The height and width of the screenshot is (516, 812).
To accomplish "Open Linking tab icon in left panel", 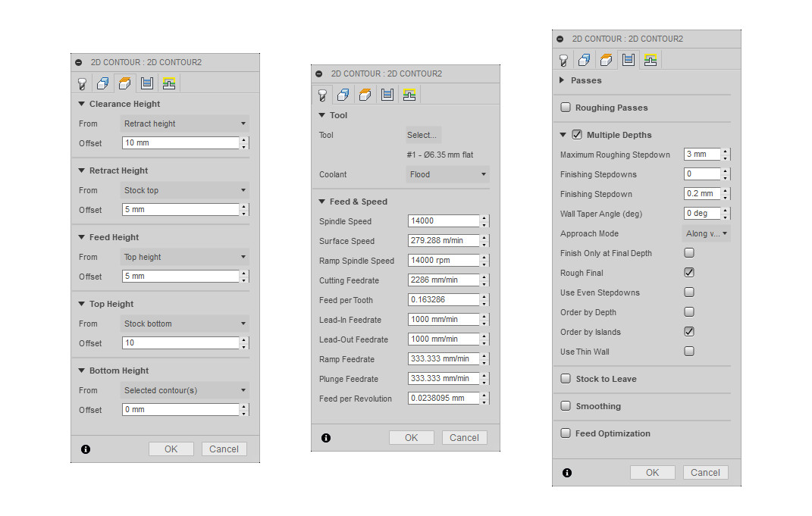I will coord(169,83).
